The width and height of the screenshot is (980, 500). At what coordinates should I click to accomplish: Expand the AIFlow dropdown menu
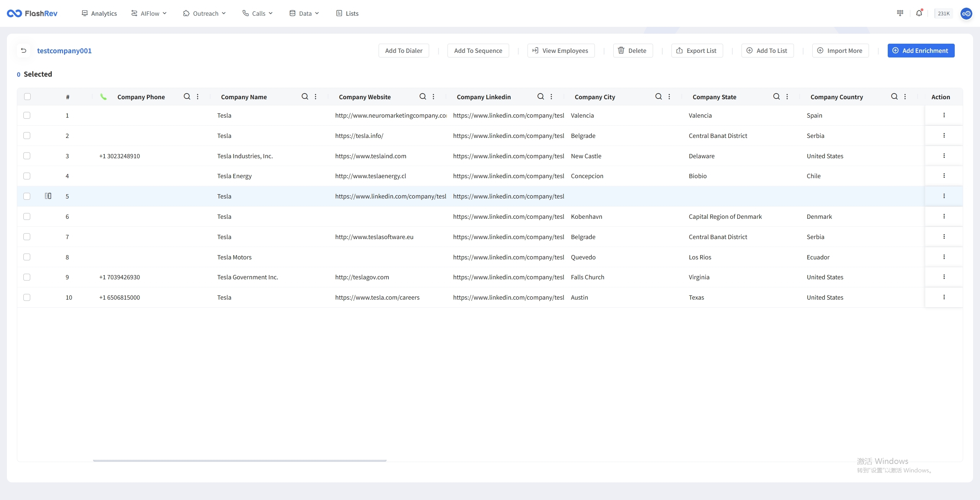click(x=149, y=13)
